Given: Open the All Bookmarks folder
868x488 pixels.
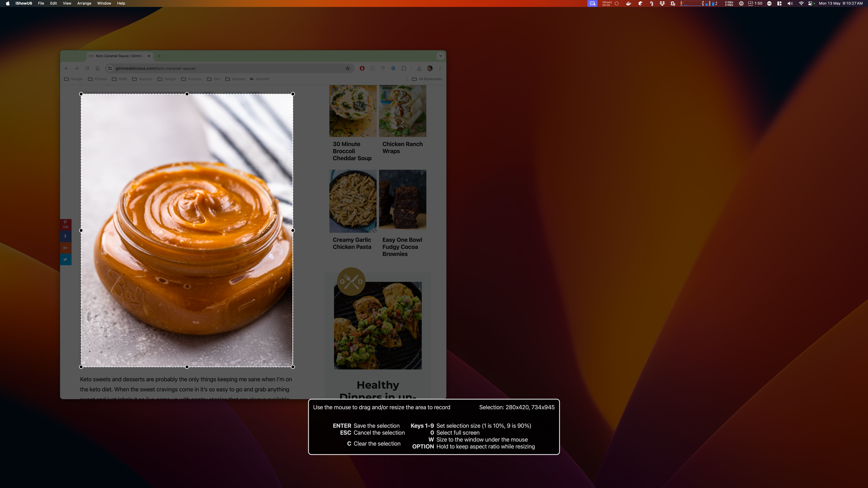Looking at the screenshot, I should [427, 79].
